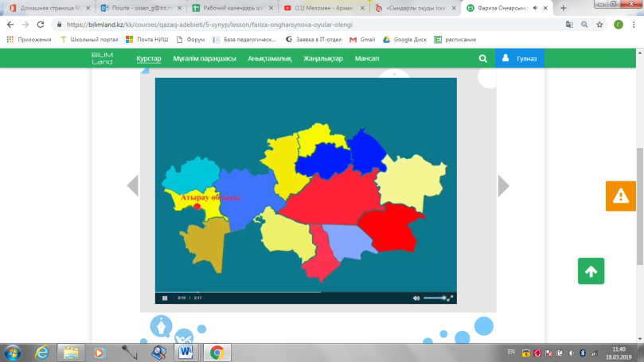Open the Google Диск bookmark

click(405, 40)
